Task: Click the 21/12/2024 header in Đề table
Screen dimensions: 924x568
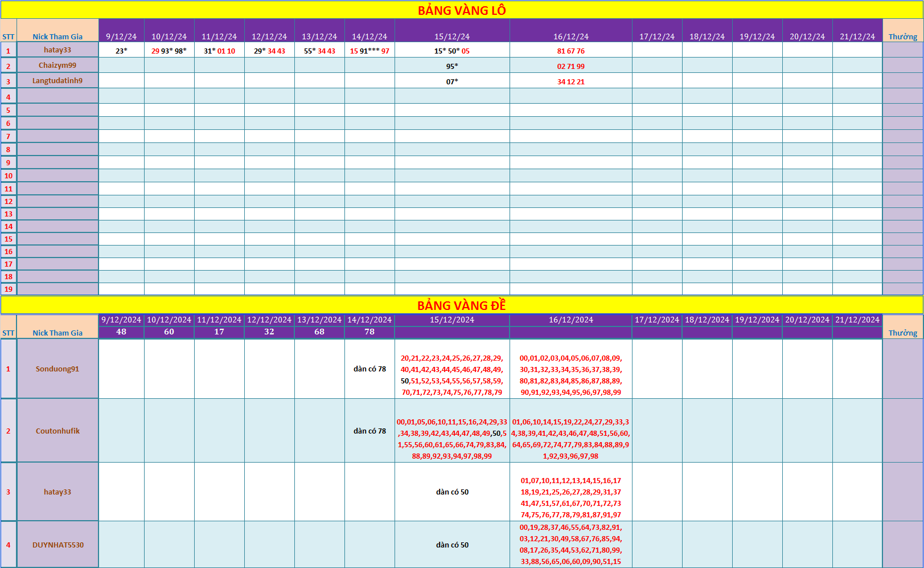Action: pyautogui.click(x=857, y=320)
